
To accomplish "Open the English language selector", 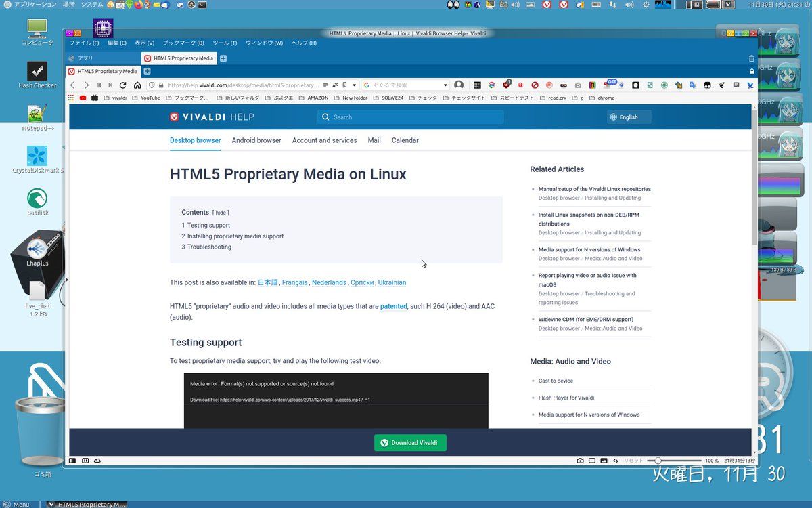I will pyautogui.click(x=629, y=117).
